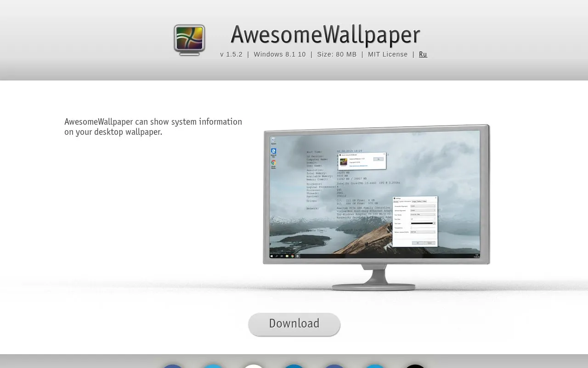Select the 'v 1.5.2' version text

pos(231,54)
